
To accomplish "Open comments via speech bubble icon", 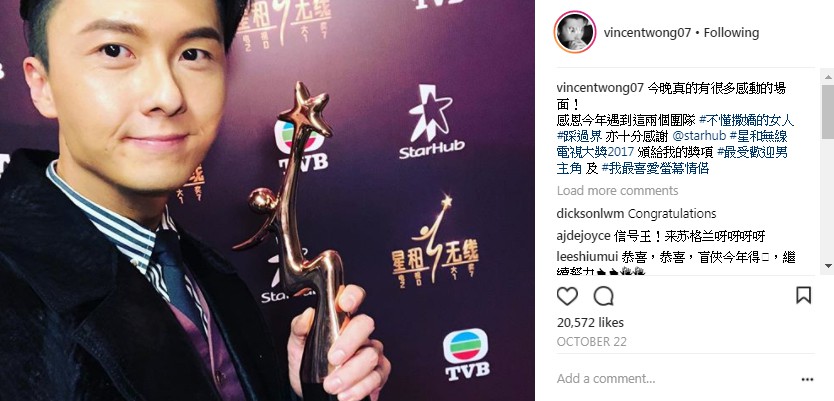I will [604, 296].
